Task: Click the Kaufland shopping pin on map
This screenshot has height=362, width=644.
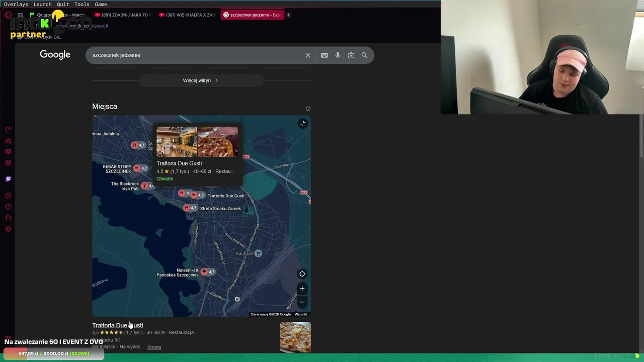Action: click(x=258, y=253)
